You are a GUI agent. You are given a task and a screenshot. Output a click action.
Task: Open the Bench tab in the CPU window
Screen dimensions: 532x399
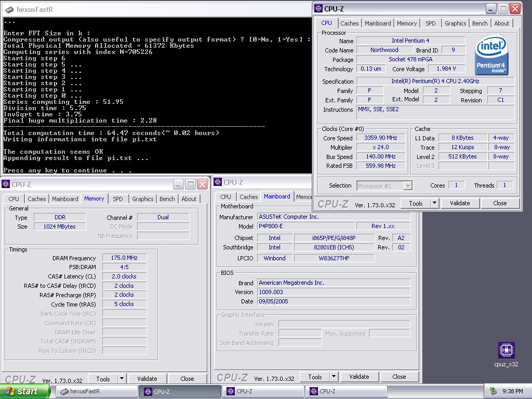[480, 23]
